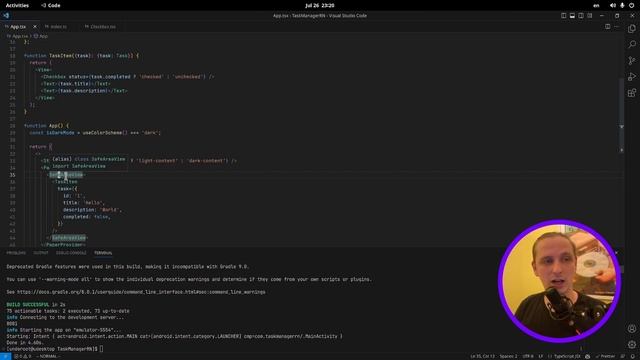Open the Output panel tab

click(x=41, y=253)
